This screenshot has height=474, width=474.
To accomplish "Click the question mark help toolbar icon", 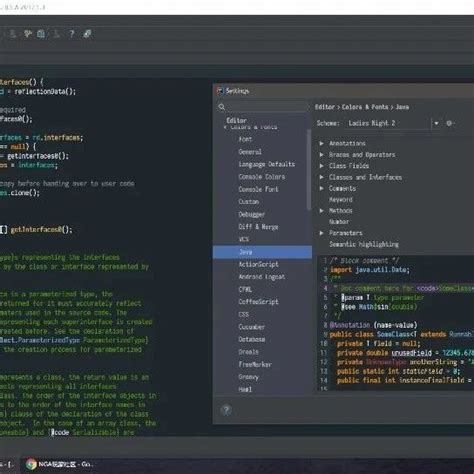I will click(x=71, y=34).
